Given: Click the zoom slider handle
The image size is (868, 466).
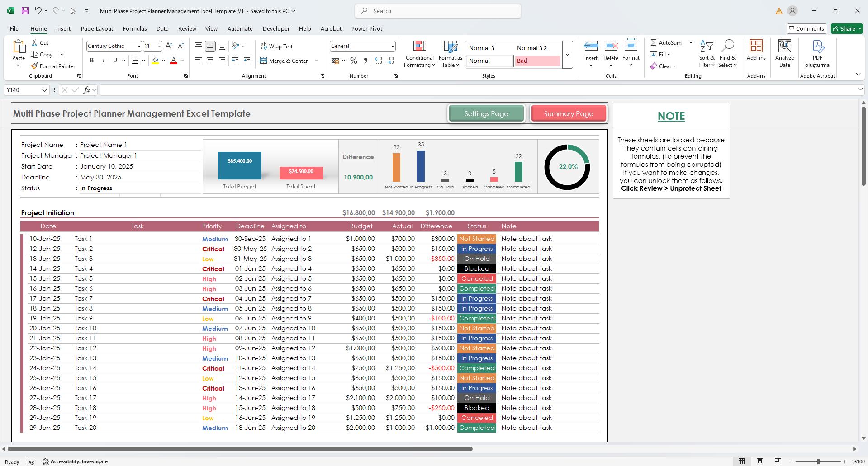Looking at the screenshot, I should (x=818, y=461).
